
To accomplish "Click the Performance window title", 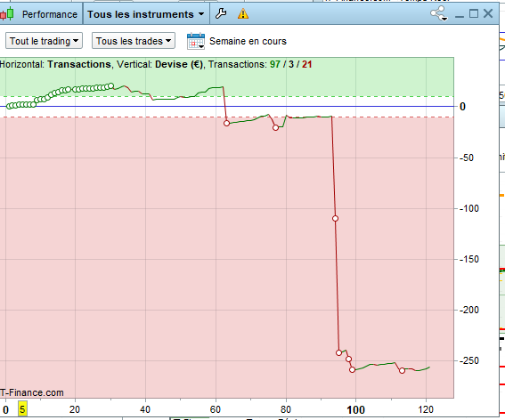I will [50, 14].
